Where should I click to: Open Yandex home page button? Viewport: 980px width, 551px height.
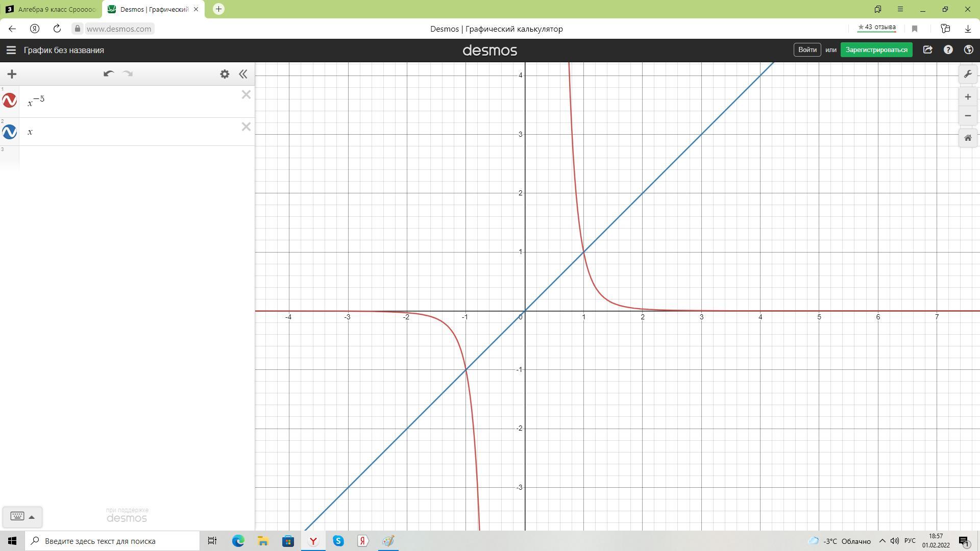point(35,29)
